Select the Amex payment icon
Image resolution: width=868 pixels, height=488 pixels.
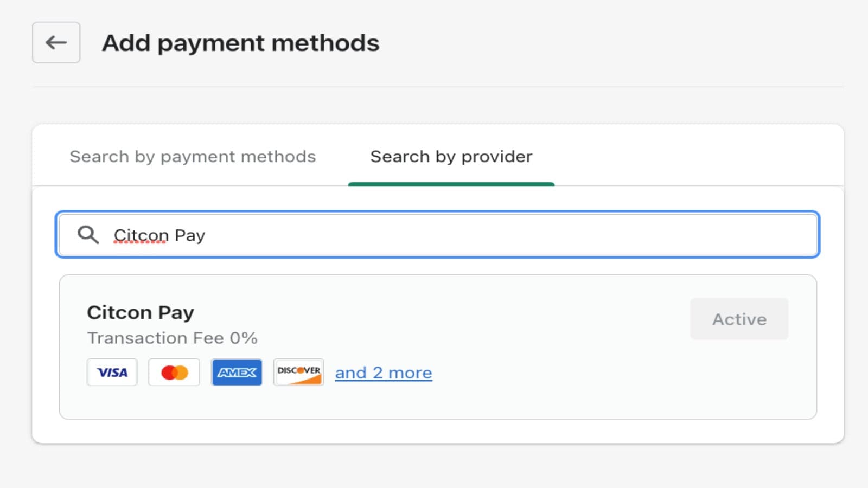(236, 372)
